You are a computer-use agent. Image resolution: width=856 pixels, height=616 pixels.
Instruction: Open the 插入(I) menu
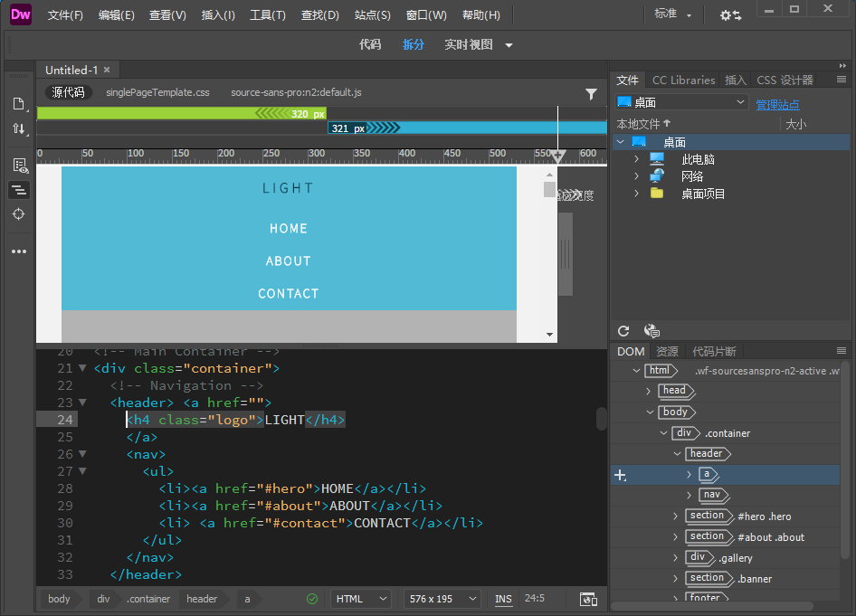pos(218,15)
